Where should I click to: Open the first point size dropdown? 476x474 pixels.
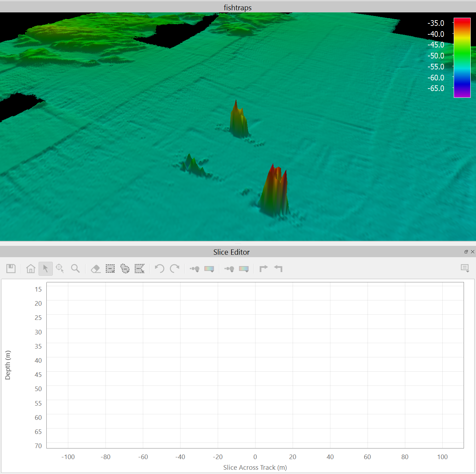click(x=195, y=269)
